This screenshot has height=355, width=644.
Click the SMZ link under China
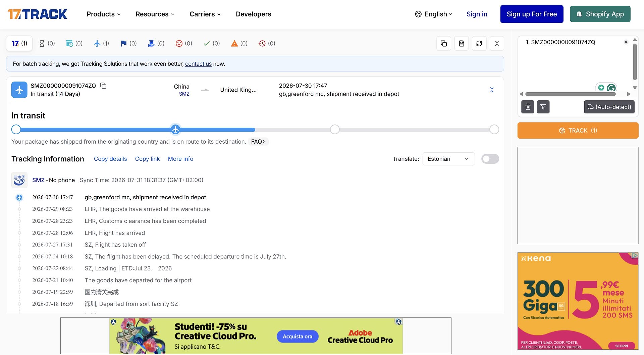pyautogui.click(x=184, y=94)
